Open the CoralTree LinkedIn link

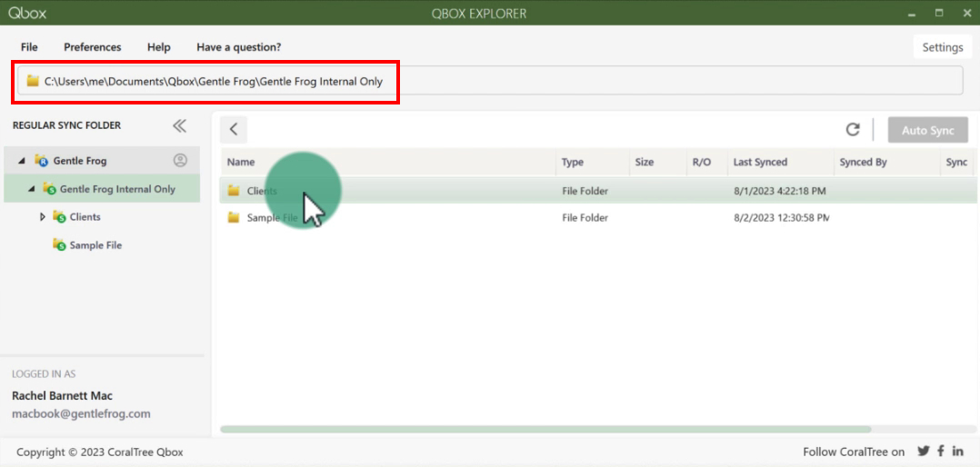[958, 452]
